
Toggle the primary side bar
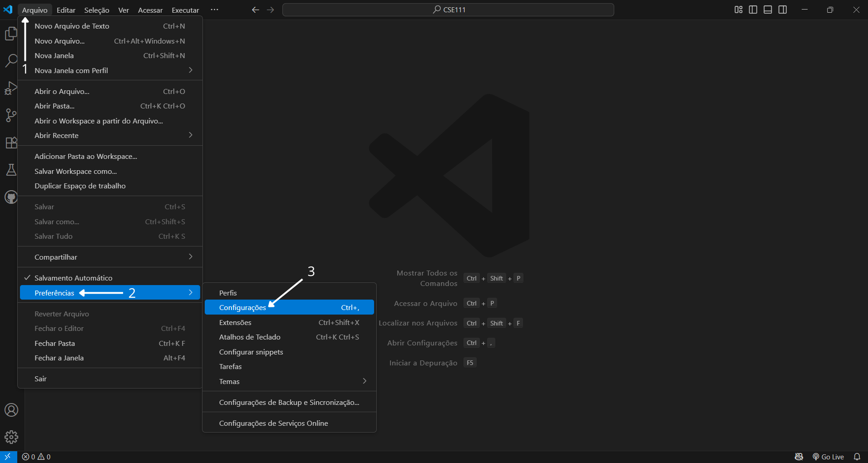(753, 10)
